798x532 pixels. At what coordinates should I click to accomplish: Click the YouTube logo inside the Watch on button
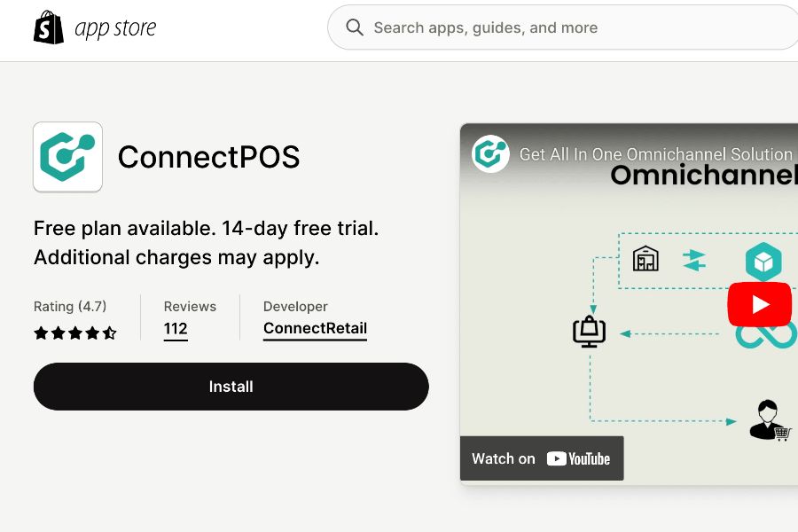click(579, 458)
